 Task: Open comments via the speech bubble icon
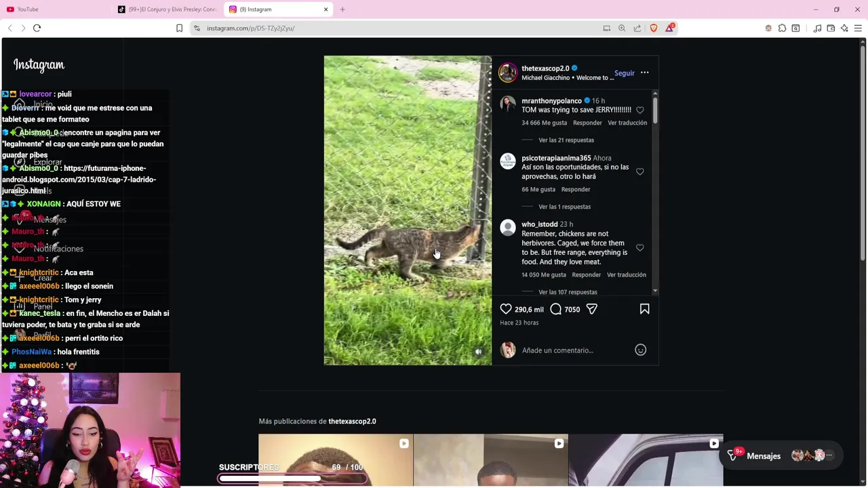pos(555,309)
